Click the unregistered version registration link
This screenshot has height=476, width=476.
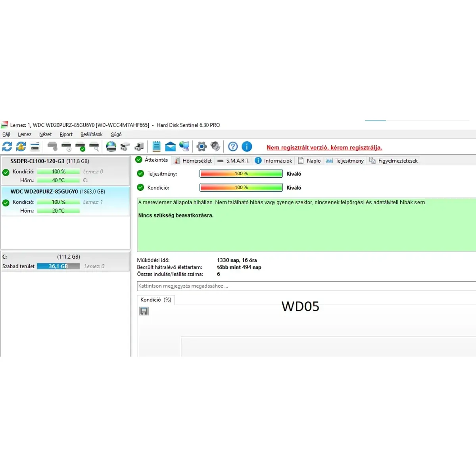[x=324, y=148]
